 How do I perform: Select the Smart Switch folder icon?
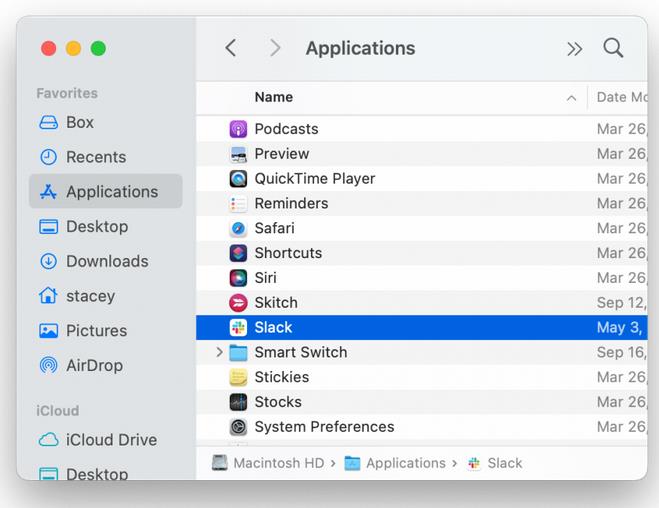pos(238,353)
